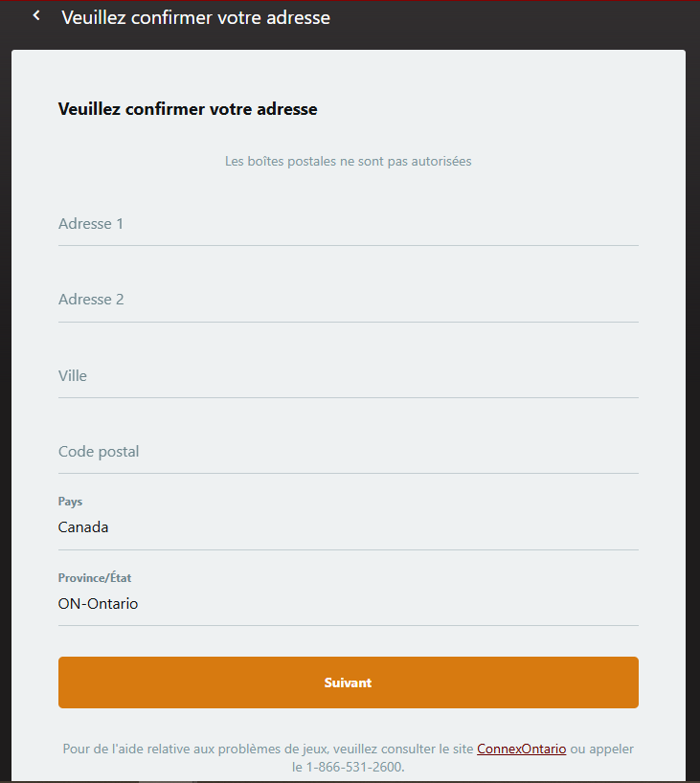700x783 pixels.
Task: Expand the Province/État dropdown showing ON-Ontario
Action: tap(348, 604)
